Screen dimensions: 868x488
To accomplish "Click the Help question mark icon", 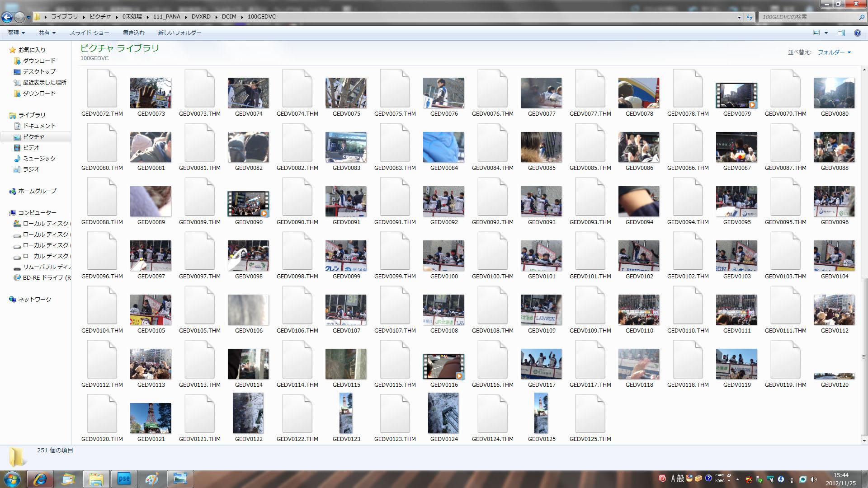I will (x=857, y=33).
